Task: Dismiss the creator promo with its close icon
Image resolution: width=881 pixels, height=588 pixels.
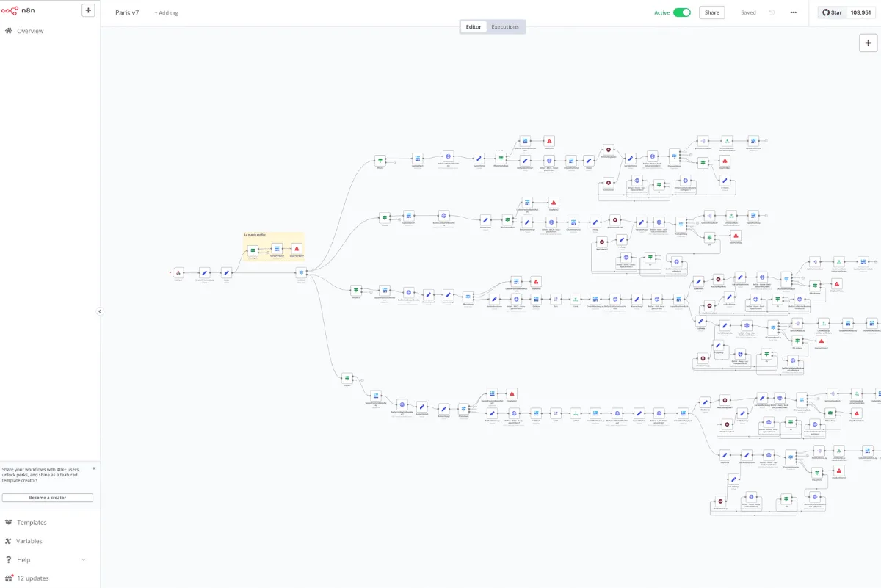Action: coord(93,468)
